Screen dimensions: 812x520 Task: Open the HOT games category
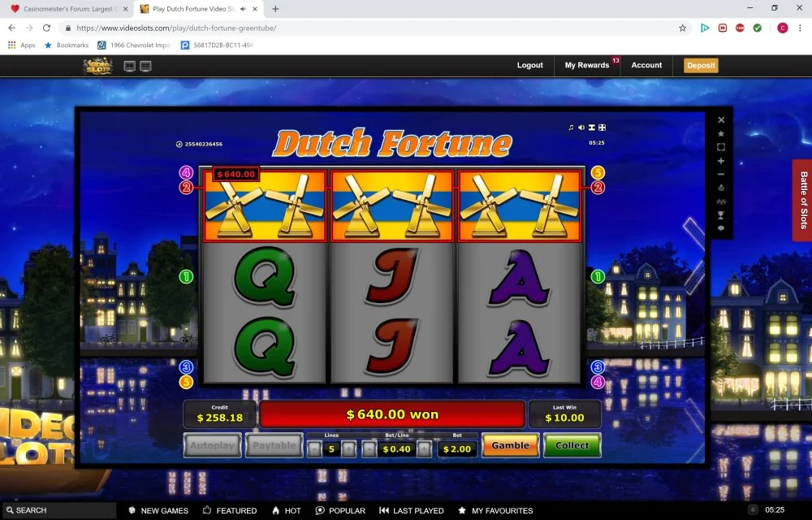click(287, 511)
